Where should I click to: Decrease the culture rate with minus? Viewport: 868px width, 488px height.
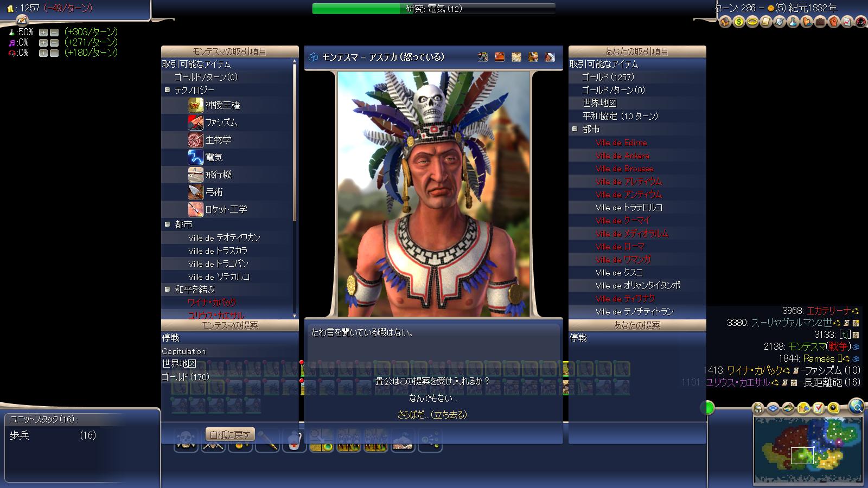coord(54,43)
